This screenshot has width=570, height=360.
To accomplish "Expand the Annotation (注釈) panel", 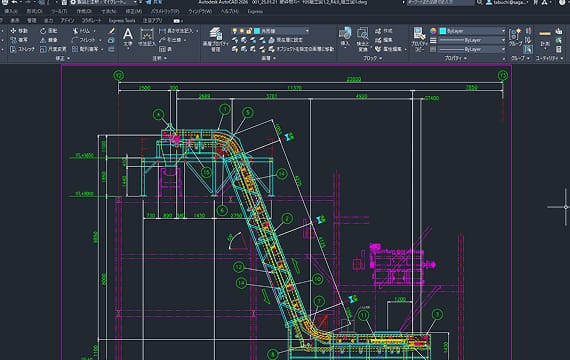I will 160,58.
